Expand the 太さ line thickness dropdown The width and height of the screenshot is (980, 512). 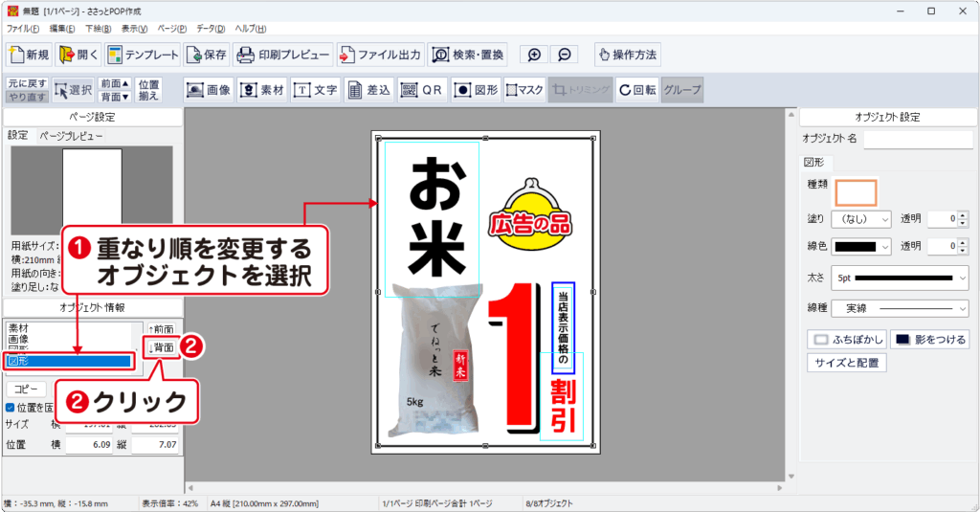pyautogui.click(x=901, y=278)
